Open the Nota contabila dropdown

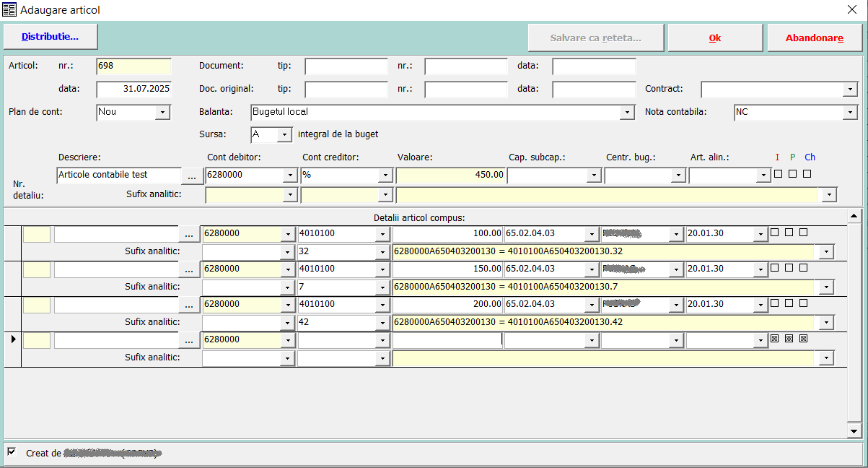pos(850,113)
